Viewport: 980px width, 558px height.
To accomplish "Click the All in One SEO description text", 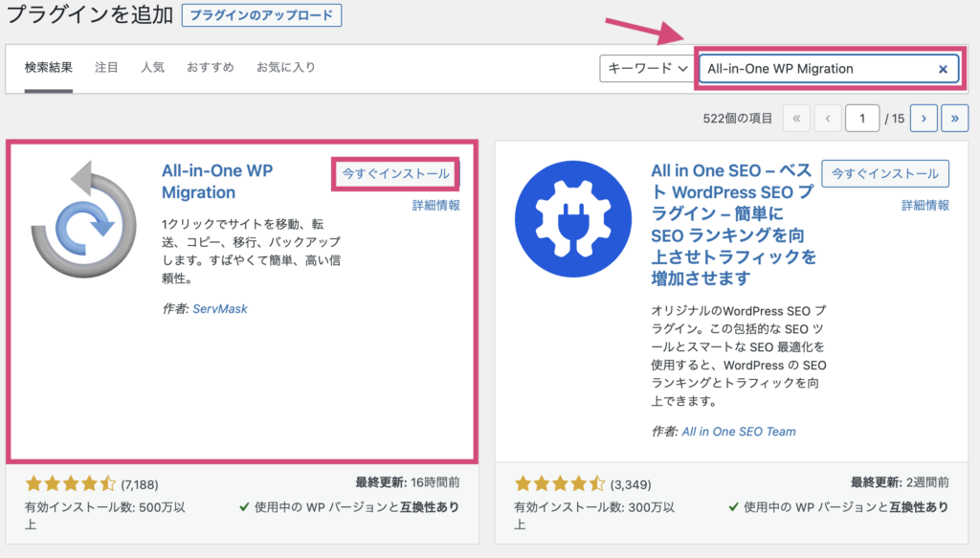I will (x=739, y=355).
